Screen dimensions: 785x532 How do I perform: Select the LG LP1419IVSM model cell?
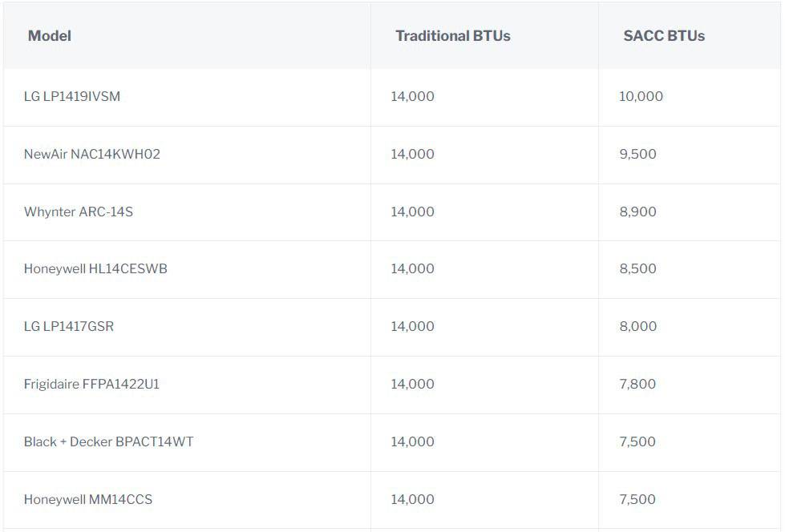point(72,97)
